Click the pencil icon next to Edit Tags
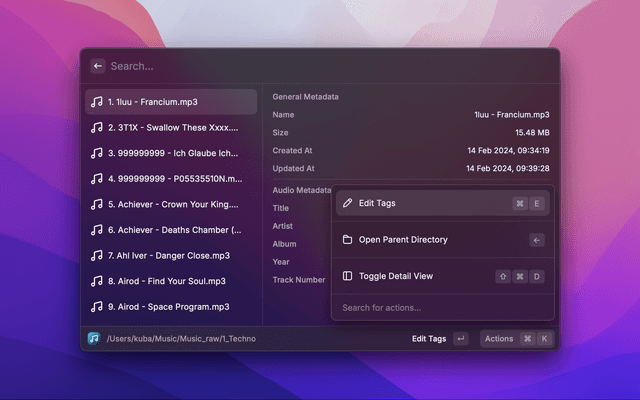The height and width of the screenshot is (400, 640). pyautogui.click(x=347, y=203)
